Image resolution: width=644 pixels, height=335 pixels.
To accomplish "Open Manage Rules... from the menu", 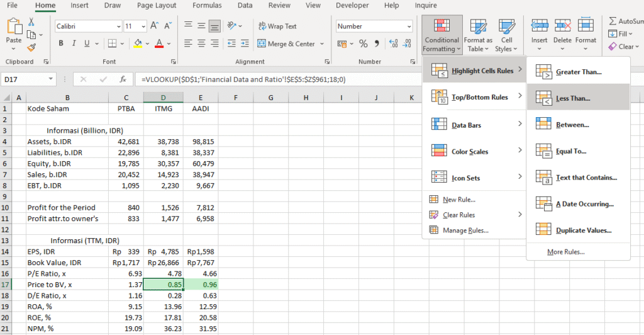I will pos(465,230).
